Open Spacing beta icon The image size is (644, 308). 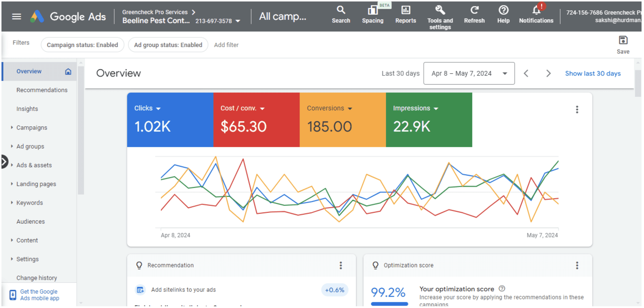click(x=373, y=10)
